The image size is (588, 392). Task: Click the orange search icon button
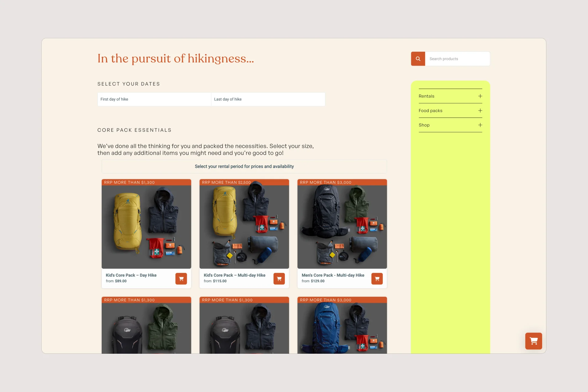click(418, 59)
